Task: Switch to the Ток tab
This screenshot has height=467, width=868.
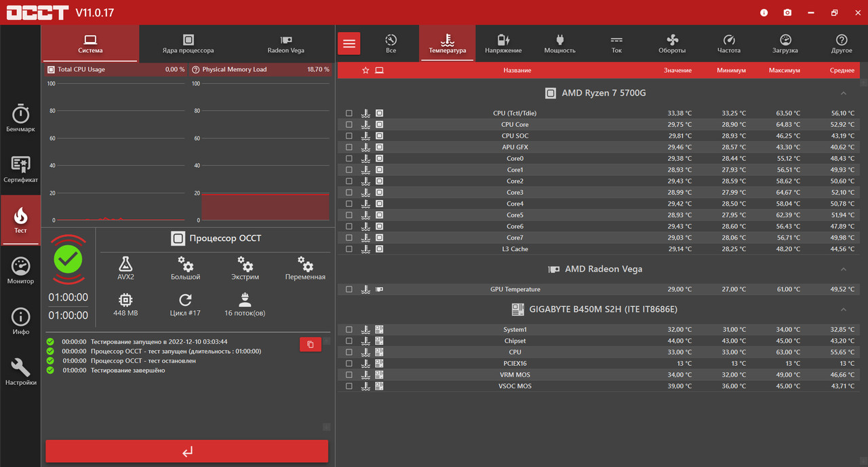Action: point(616,43)
